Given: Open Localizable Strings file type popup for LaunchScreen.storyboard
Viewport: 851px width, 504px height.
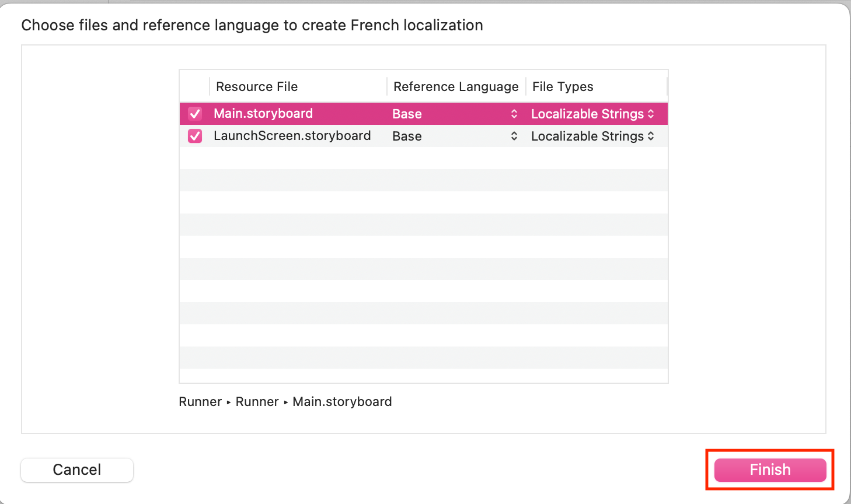Looking at the screenshot, I should [x=587, y=136].
